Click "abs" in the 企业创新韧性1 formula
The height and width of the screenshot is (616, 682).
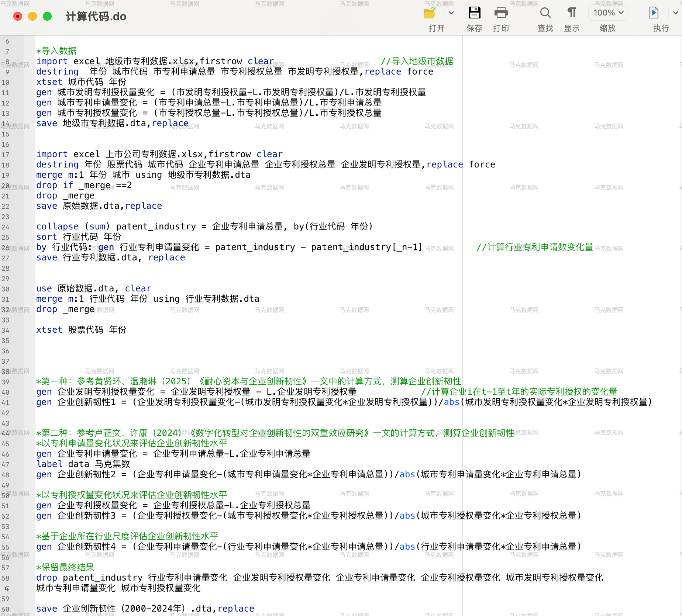[x=451, y=402]
